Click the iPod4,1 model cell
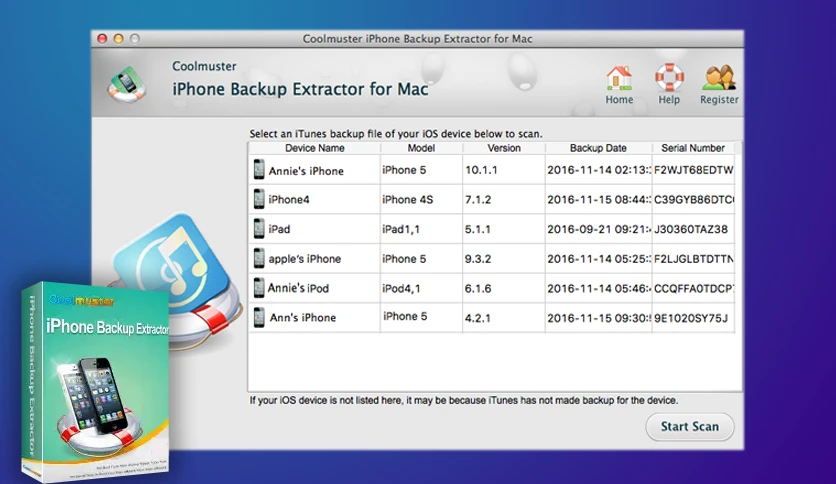Image resolution: width=836 pixels, height=484 pixels. (x=421, y=288)
